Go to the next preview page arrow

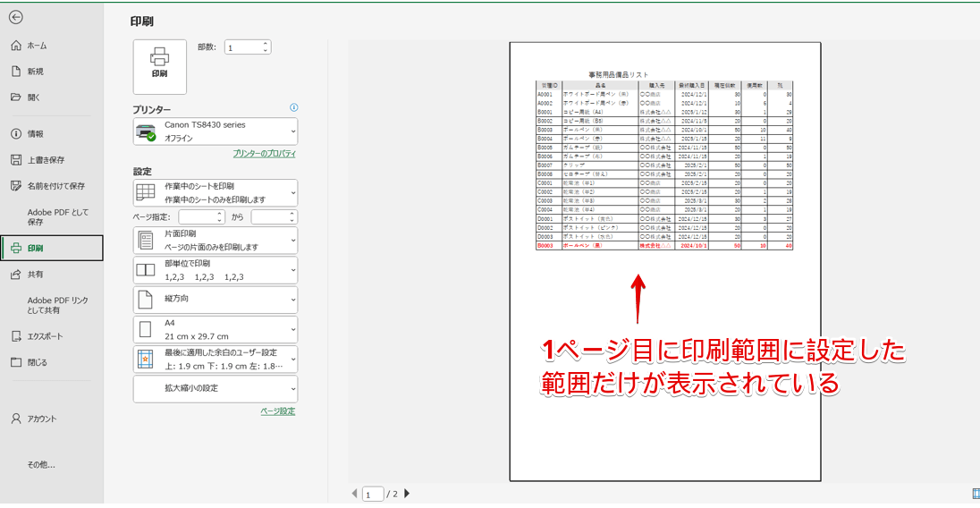pos(408,494)
